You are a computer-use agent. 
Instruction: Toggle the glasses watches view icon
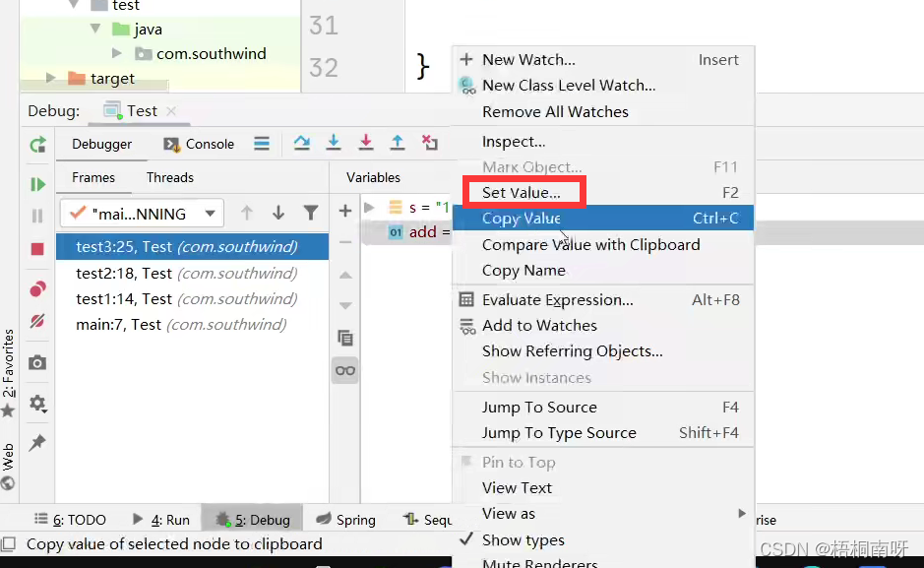[345, 370]
